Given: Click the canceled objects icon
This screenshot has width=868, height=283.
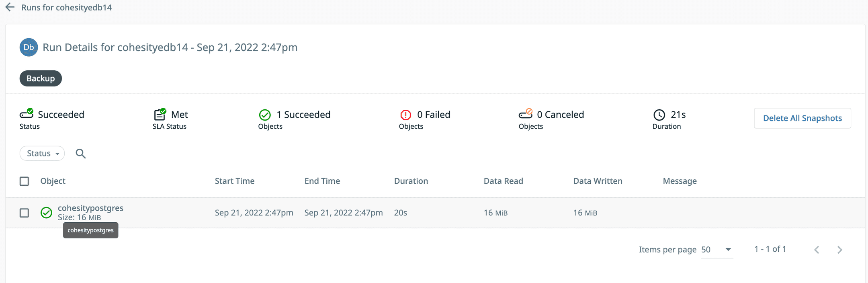Looking at the screenshot, I should click(x=525, y=114).
